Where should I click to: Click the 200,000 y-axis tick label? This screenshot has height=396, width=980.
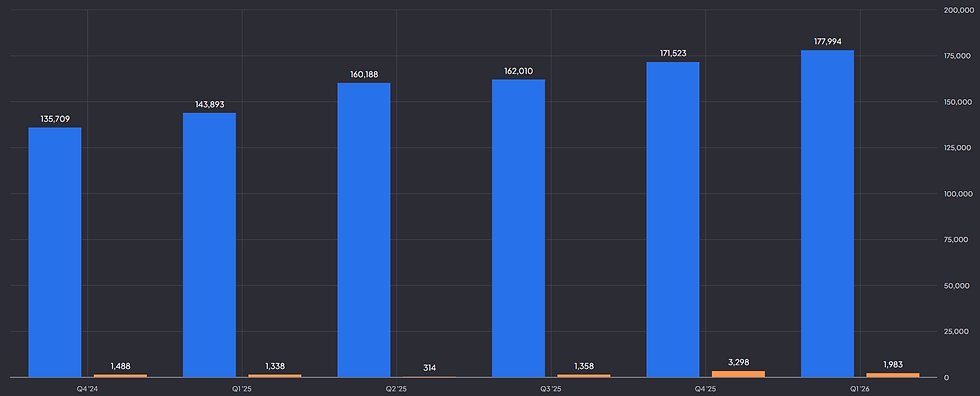point(958,10)
